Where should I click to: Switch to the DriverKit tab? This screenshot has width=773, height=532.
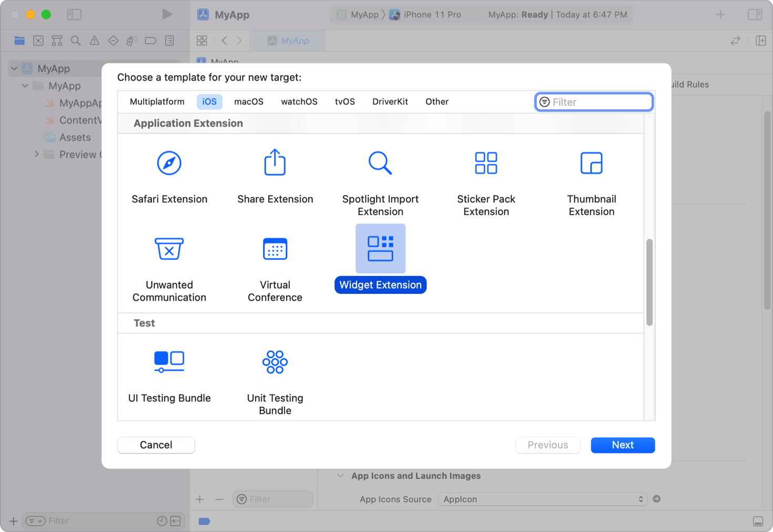tap(390, 101)
